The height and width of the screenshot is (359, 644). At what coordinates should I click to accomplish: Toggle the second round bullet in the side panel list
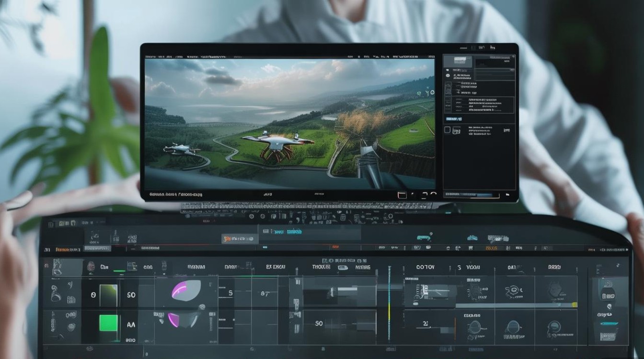(x=448, y=76)
